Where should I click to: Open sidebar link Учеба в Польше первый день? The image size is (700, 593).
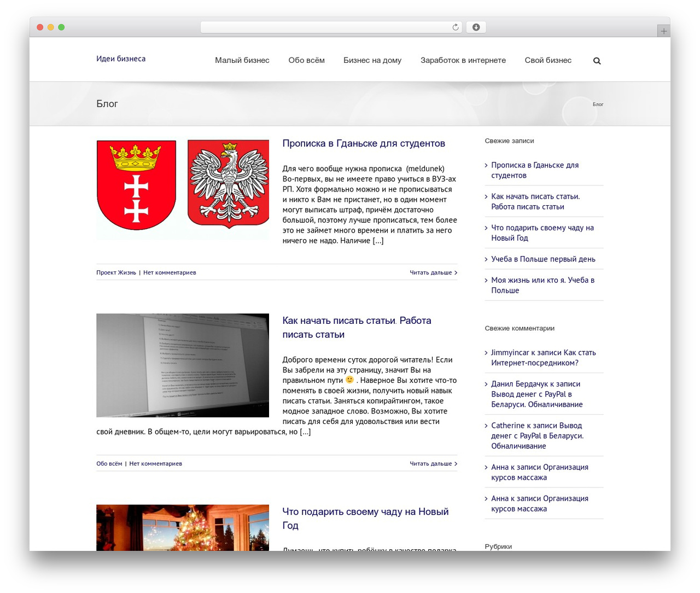543,259
